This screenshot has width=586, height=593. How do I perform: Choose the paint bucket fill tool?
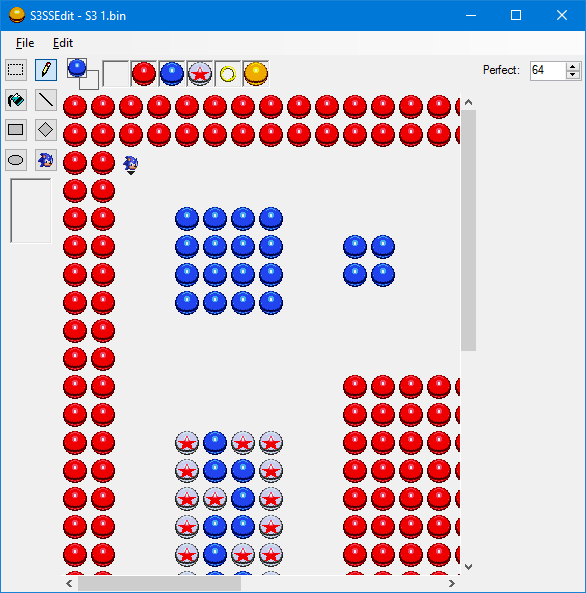[x=16, y=100]
